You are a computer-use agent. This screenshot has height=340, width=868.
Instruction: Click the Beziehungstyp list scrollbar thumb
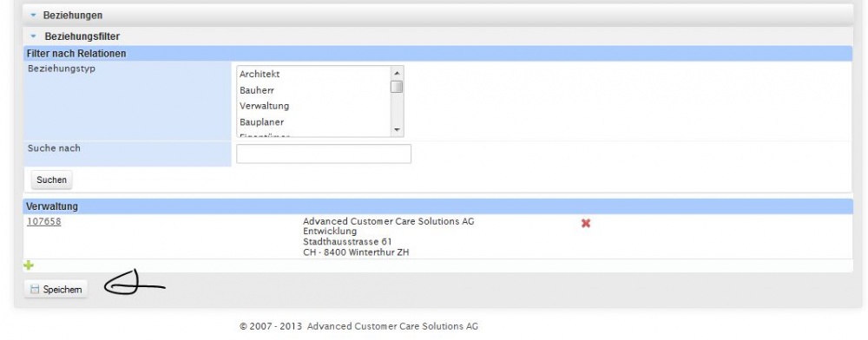[397, 87]
